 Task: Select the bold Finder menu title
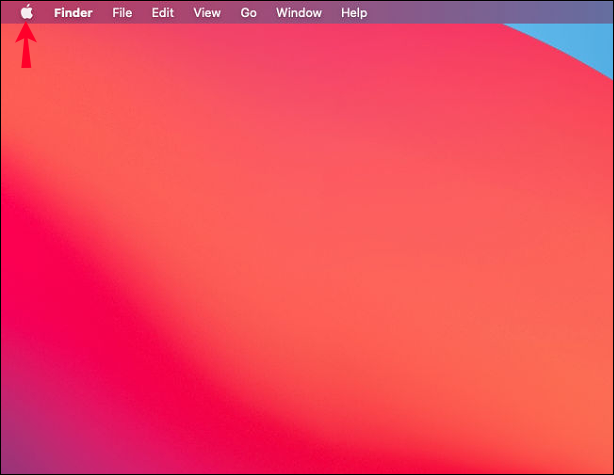tap(73, 13)
